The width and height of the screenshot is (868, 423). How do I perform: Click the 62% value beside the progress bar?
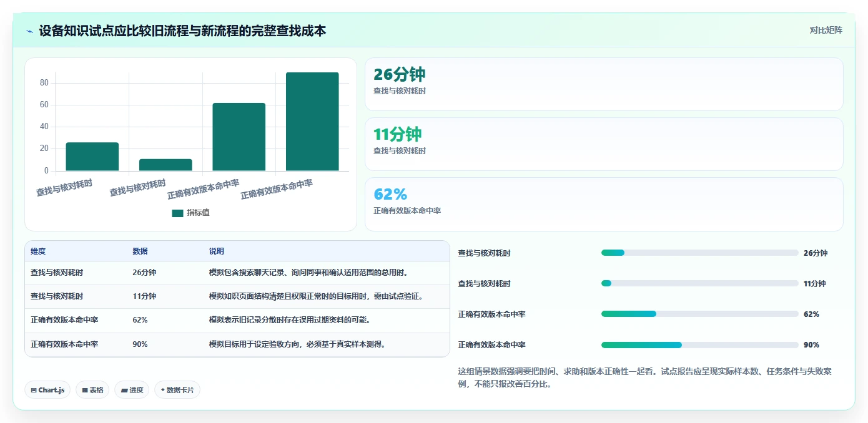[811, 314]
